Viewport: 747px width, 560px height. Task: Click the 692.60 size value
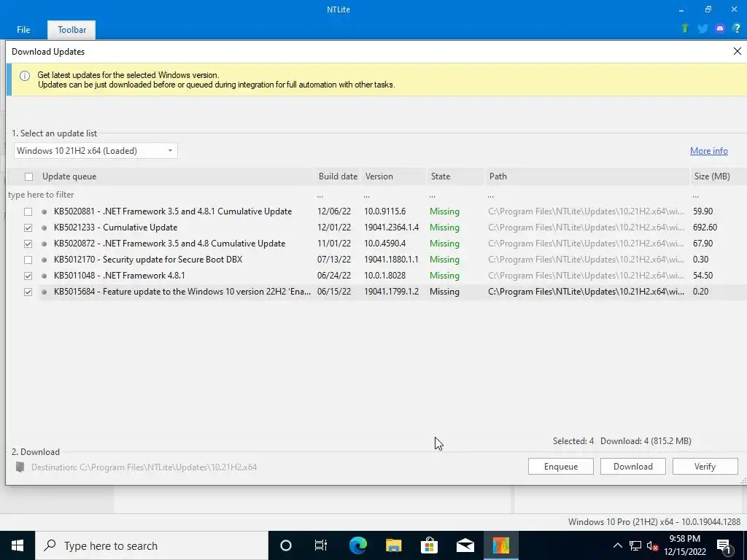tap(705, 227)
